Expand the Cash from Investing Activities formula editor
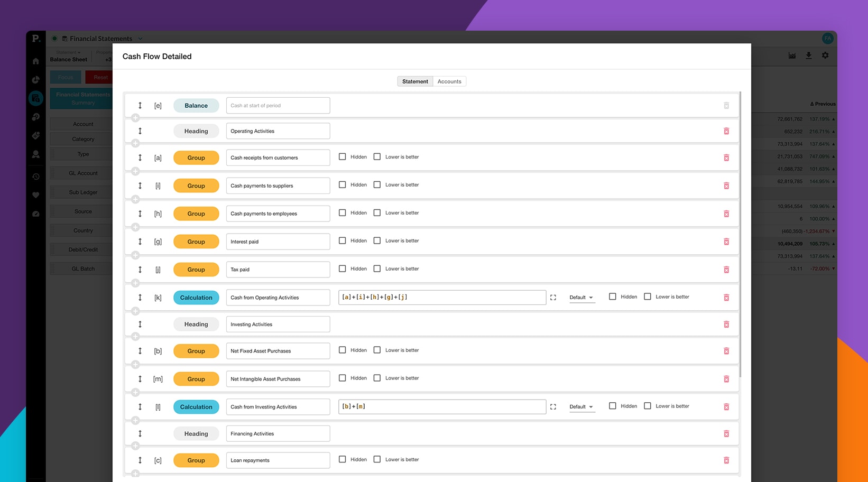Viewport: 868px width, 482px height. (553, 407)
